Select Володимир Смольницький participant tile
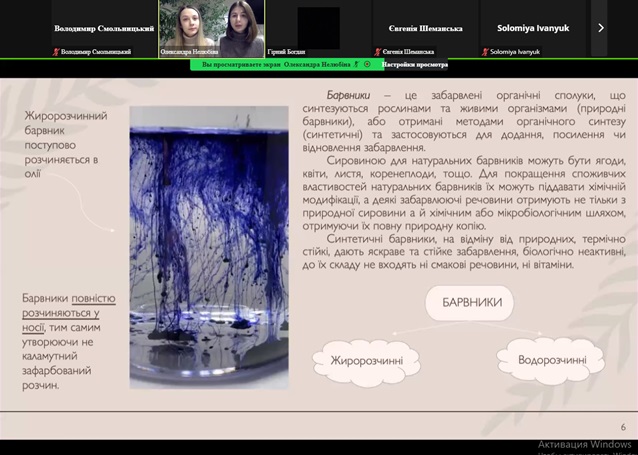 coord(104,28)
